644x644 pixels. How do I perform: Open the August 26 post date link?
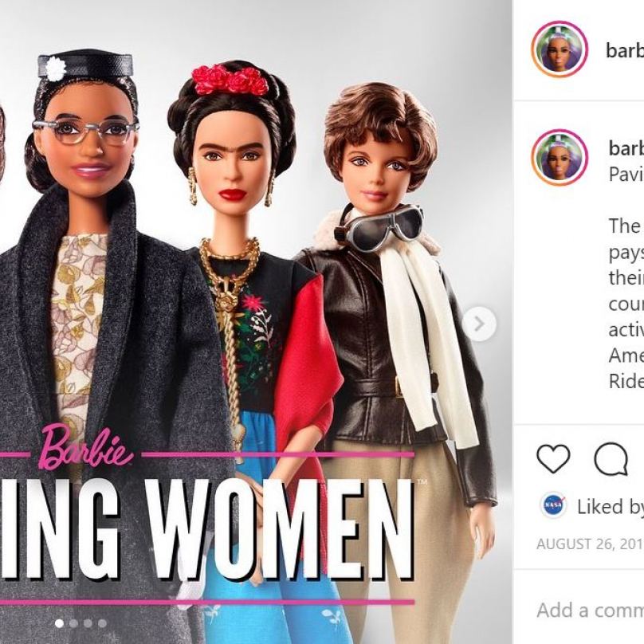coord(590,544)
